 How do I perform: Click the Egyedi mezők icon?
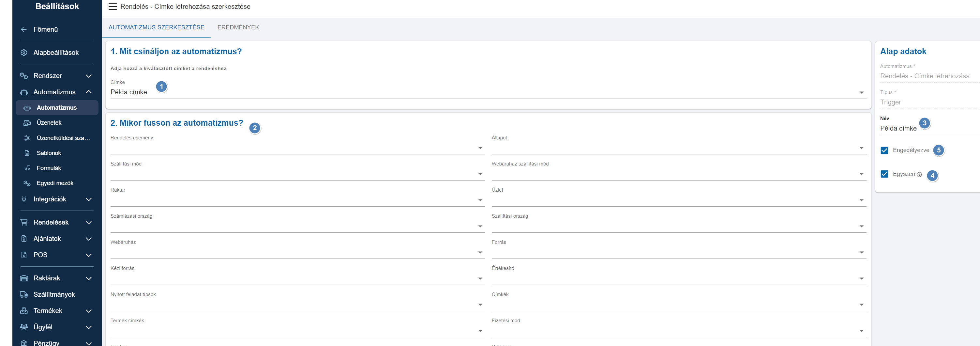pos(27,183)
